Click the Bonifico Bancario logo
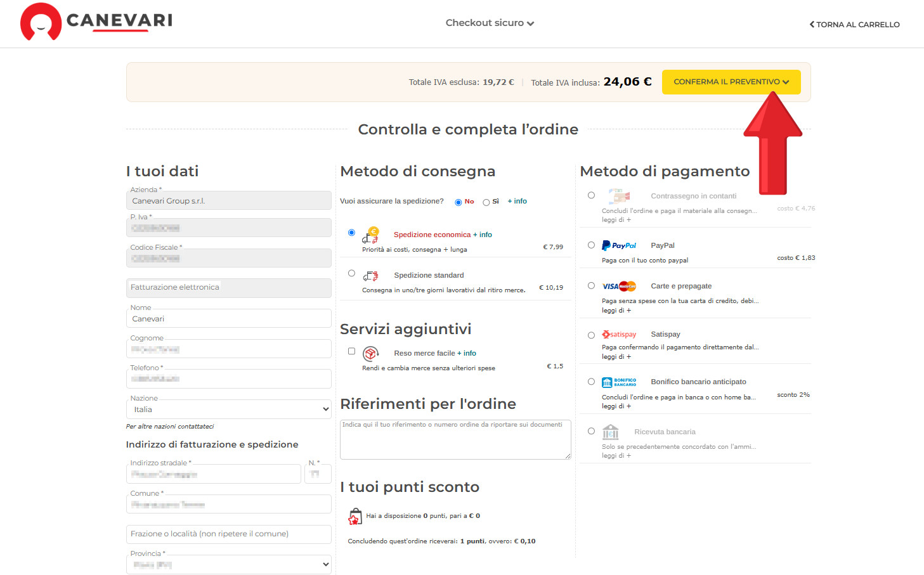Viewport: 924px width, 575px height. point(619,382)
